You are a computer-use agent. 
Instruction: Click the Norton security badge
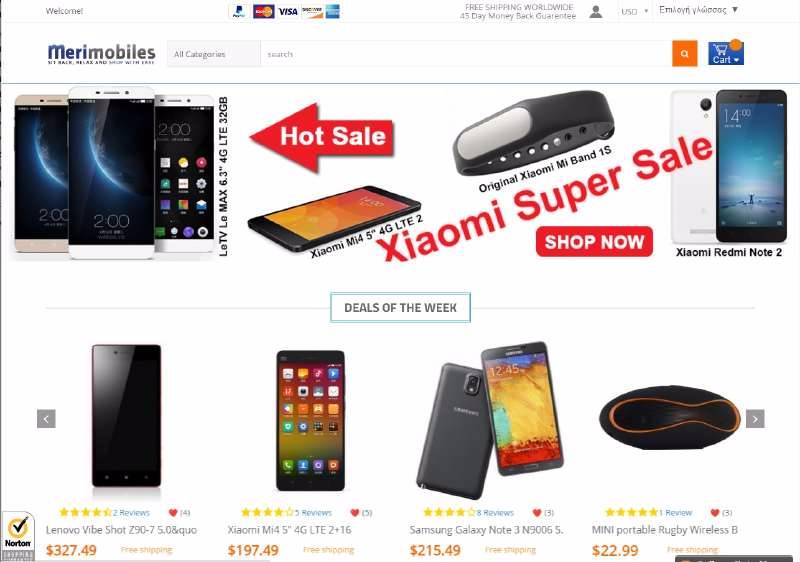[x=18, y=536]
